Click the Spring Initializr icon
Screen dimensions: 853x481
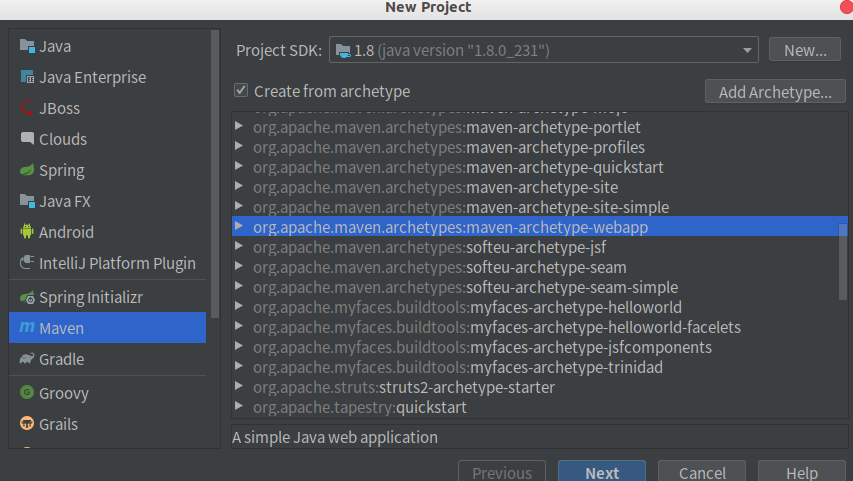pyautogui.click(x=27, y=298)
